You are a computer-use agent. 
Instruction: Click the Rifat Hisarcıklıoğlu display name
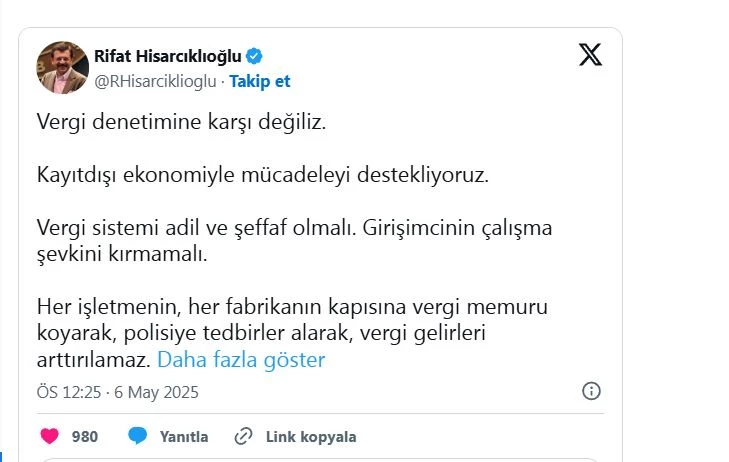point(167,56)
